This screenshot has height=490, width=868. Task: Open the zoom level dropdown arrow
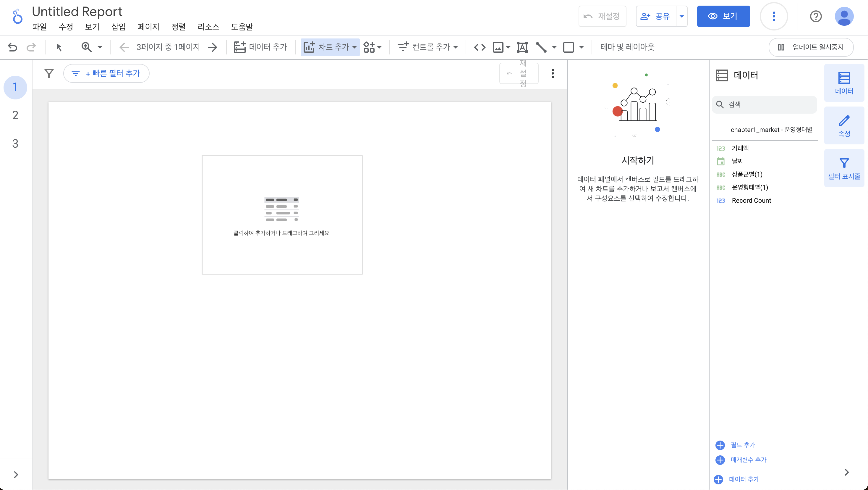100,47
